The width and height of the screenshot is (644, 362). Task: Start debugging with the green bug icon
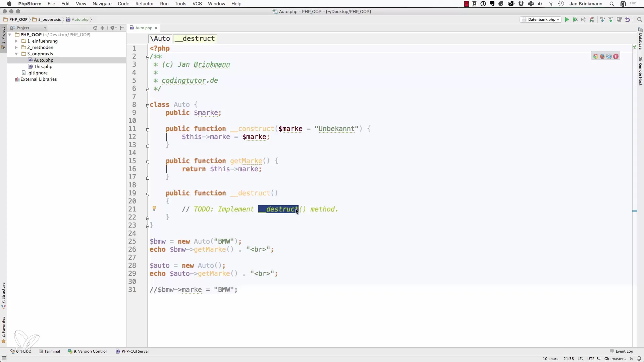(575, 19)
